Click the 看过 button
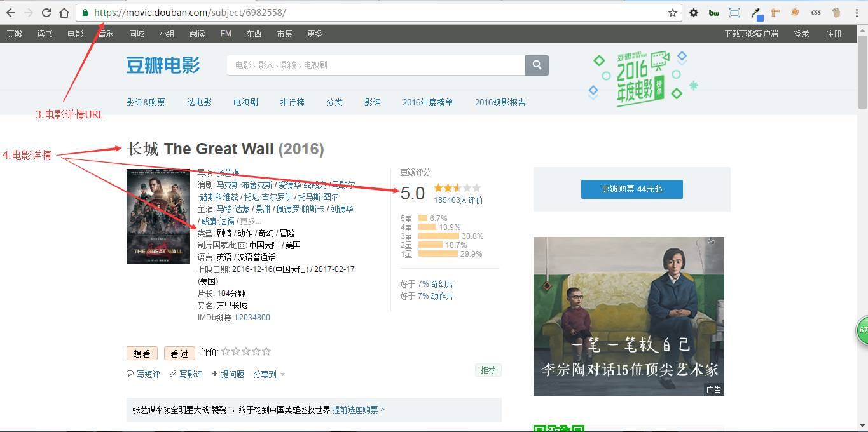Screen dimensions: 868x432 179,354
